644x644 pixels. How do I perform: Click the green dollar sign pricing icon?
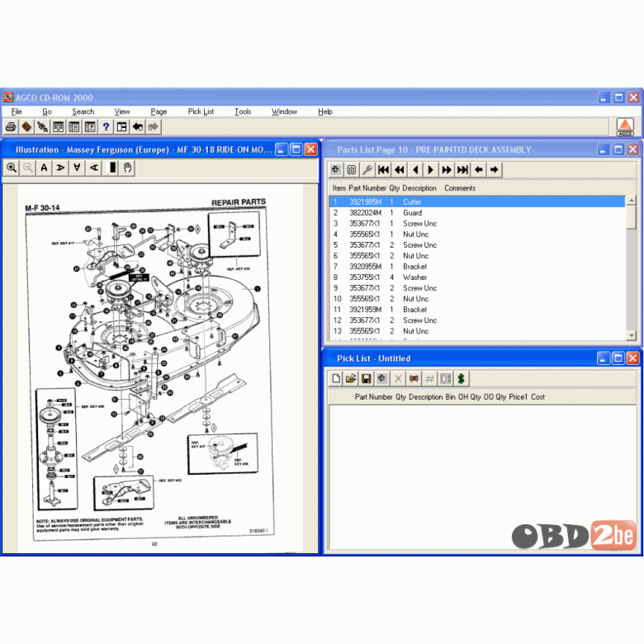point(462,379)
